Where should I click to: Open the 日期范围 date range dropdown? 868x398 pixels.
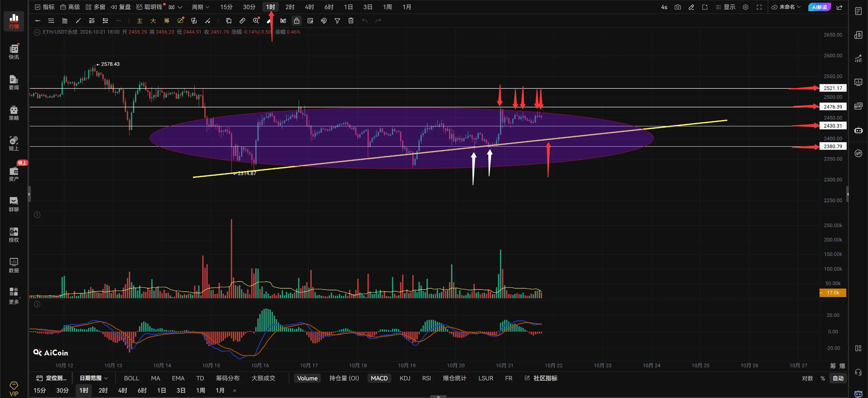94,378
